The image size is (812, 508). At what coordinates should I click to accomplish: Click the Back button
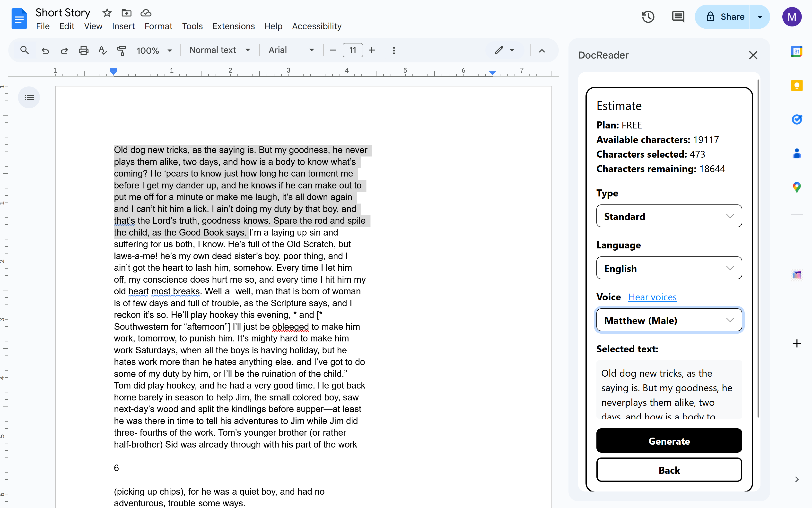click(x=669, y=470)
